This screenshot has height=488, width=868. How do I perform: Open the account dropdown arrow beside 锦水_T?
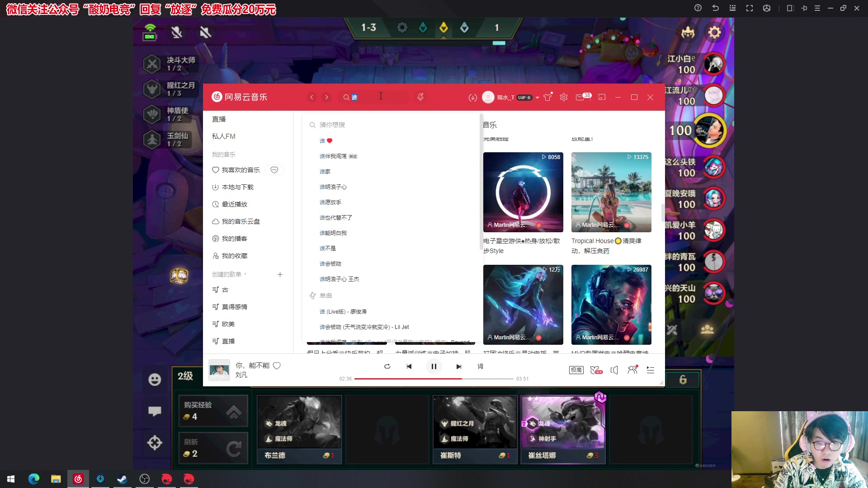(538, 98)
